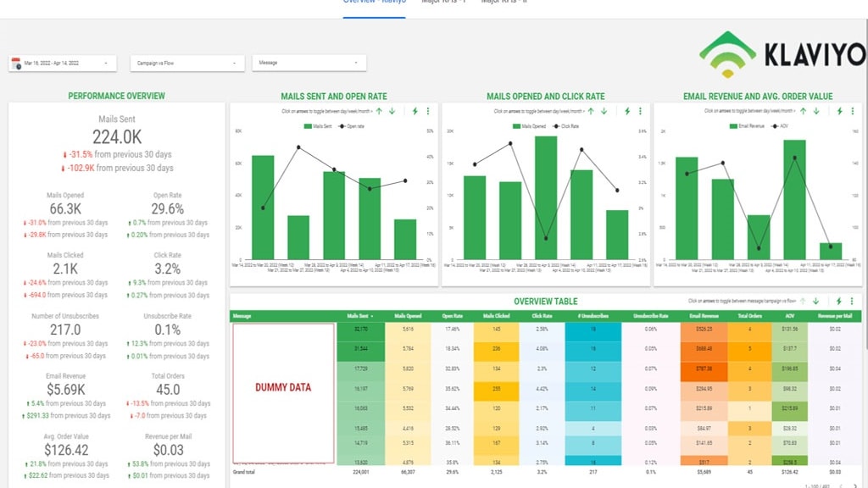Click Click Rate legend marker in second chart
Viewport: 868px width, 488px height.
556,126
